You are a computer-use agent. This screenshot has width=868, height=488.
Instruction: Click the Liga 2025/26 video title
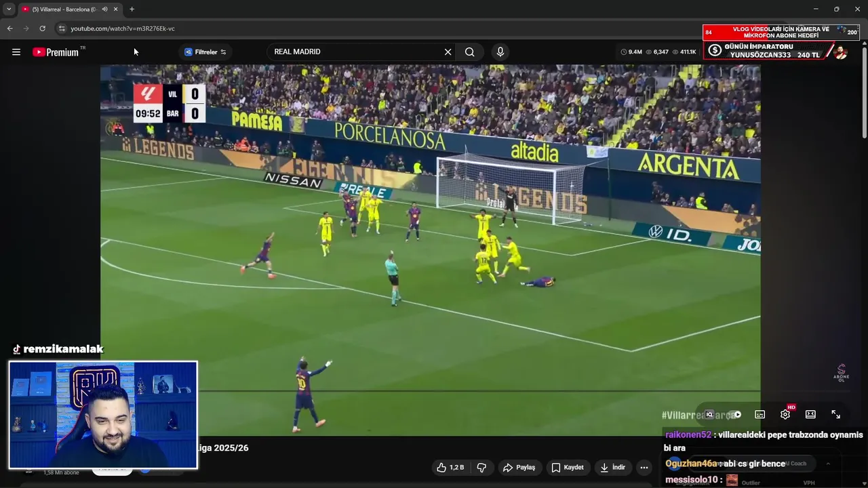click(223, 448)
